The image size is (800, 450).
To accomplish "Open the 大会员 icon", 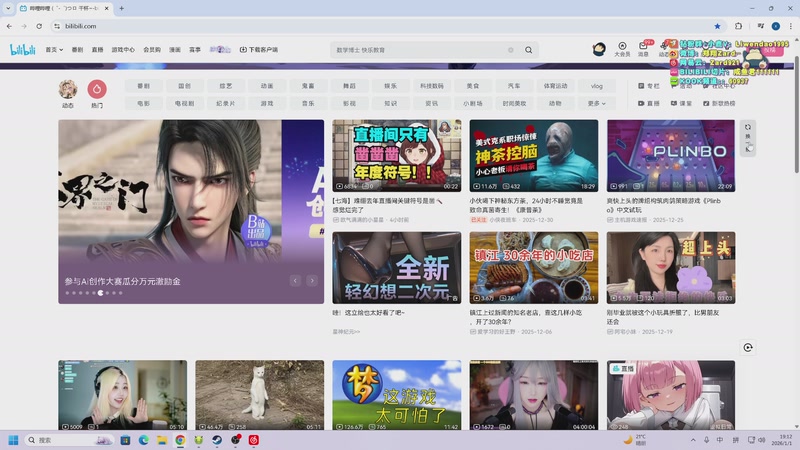I will click(x=622, y=49).
